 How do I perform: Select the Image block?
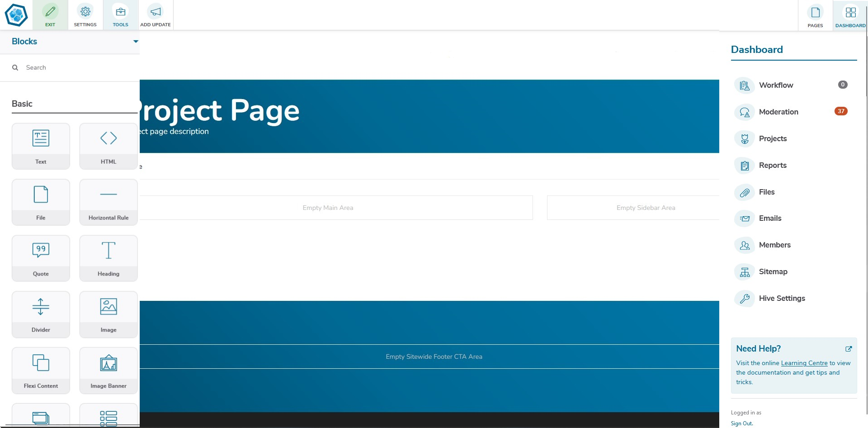click(x=108, y=314)
